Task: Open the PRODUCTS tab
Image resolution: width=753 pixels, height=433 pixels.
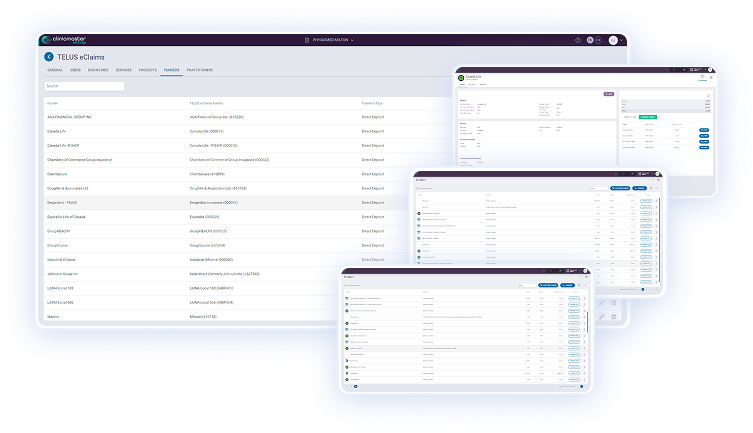Action: tap(147, 70)
